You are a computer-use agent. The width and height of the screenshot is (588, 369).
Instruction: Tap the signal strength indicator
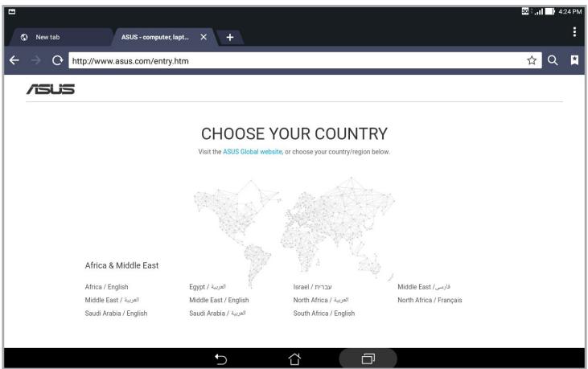coord(539,11)
